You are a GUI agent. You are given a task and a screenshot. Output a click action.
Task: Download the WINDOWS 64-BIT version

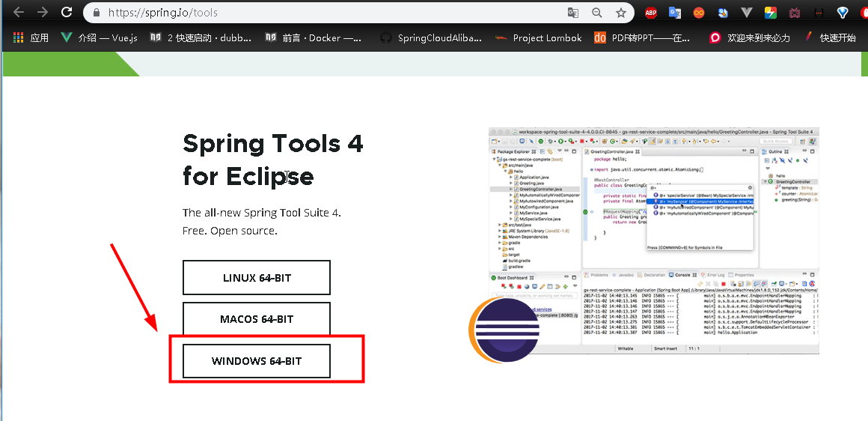coord(257,360)
